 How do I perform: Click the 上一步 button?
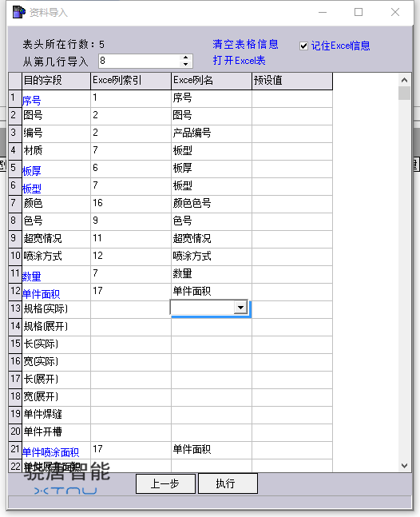click(165, 483)
